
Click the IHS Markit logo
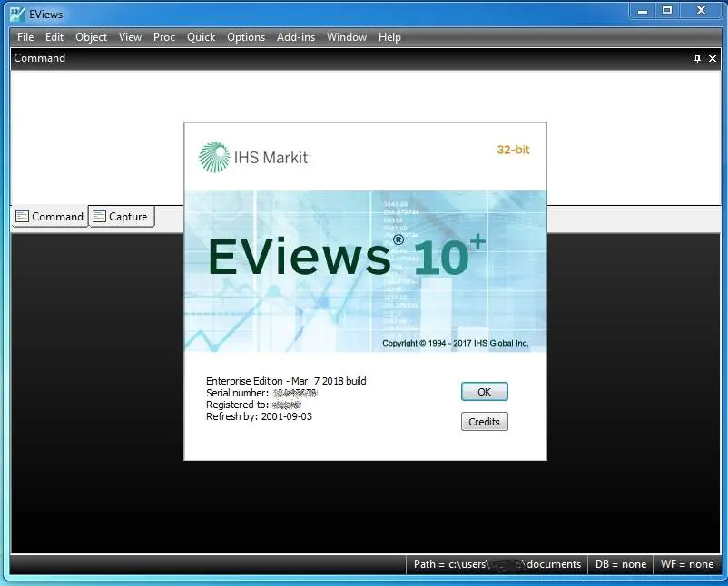click(254, 157)
